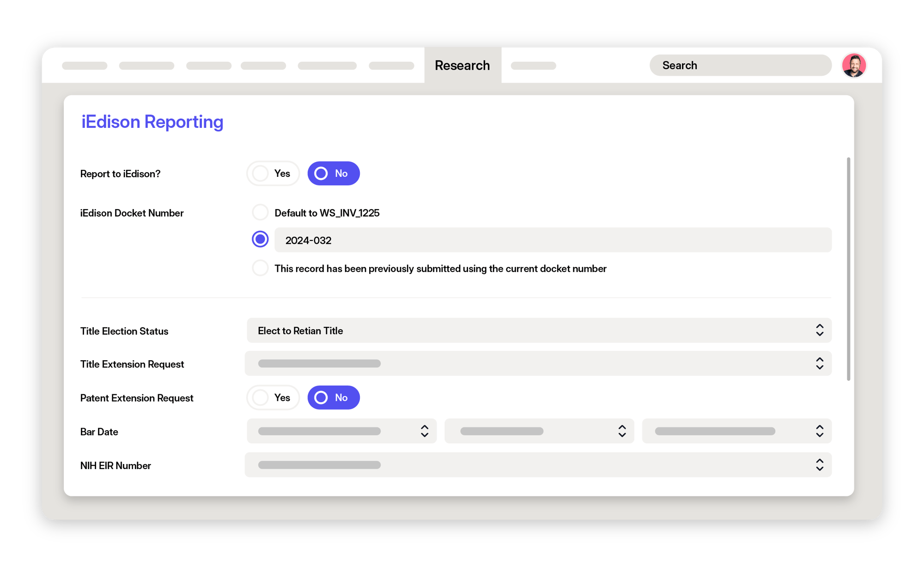This screenshot has width=924, height=567.
Task: Open the first Bar Date dropdown
Action: click(341, 431)
